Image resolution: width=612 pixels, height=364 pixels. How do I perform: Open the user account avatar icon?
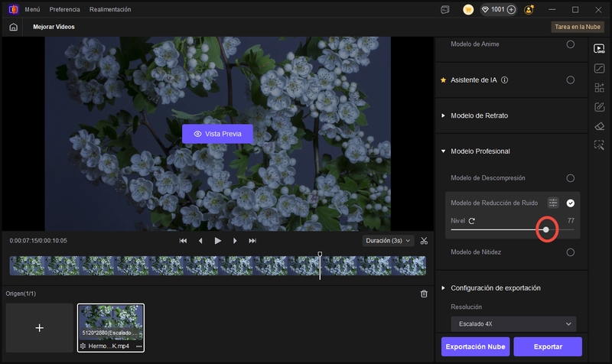point(529,10)
